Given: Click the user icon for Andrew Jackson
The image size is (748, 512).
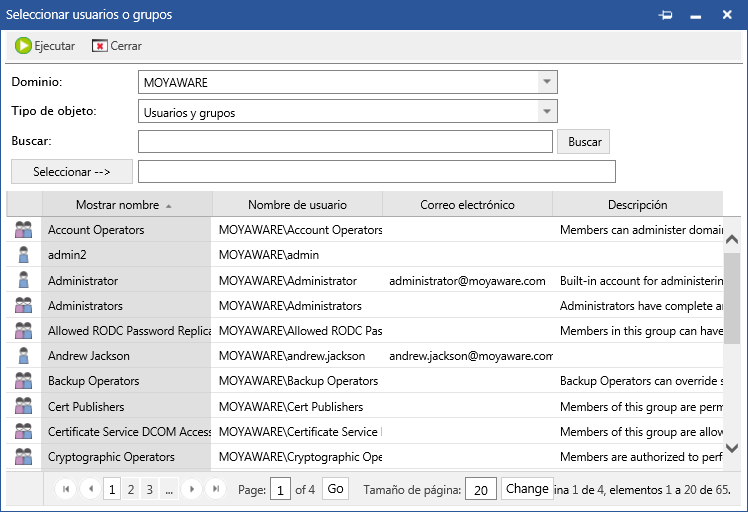Looking at the screenshot, I should pyautogui.click(x=23, y=355).
